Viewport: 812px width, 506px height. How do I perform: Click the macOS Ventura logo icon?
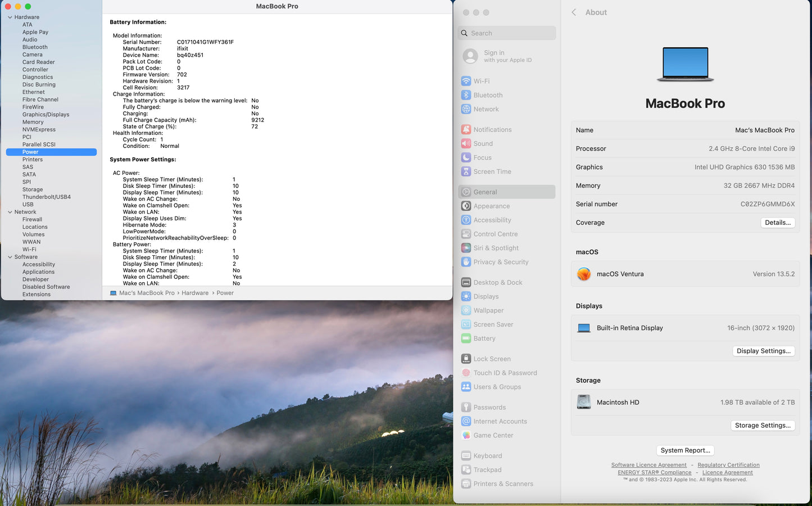click(x=584, y=274)
